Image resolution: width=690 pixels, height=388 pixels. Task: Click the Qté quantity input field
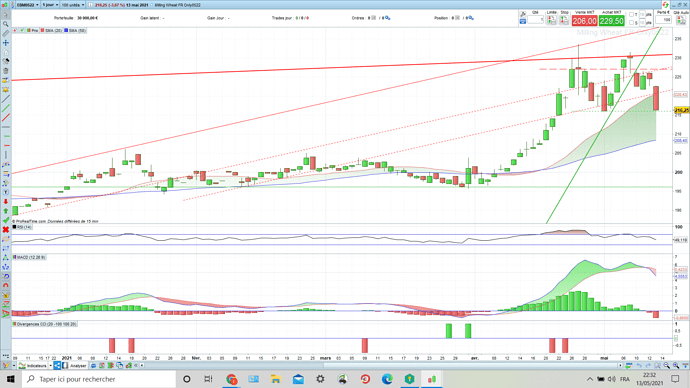(x=536, y=19)
